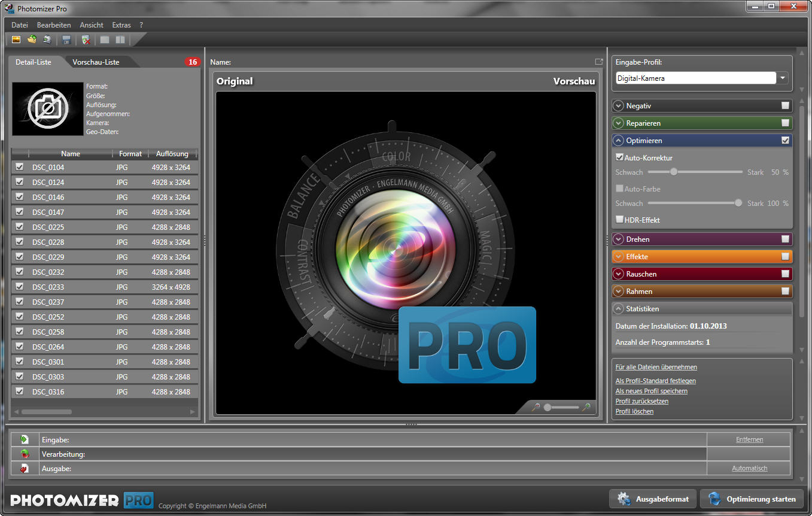Disable the Optimieren section checkbox
Viewport: 812px width, 516px height.
click(785, 141)
